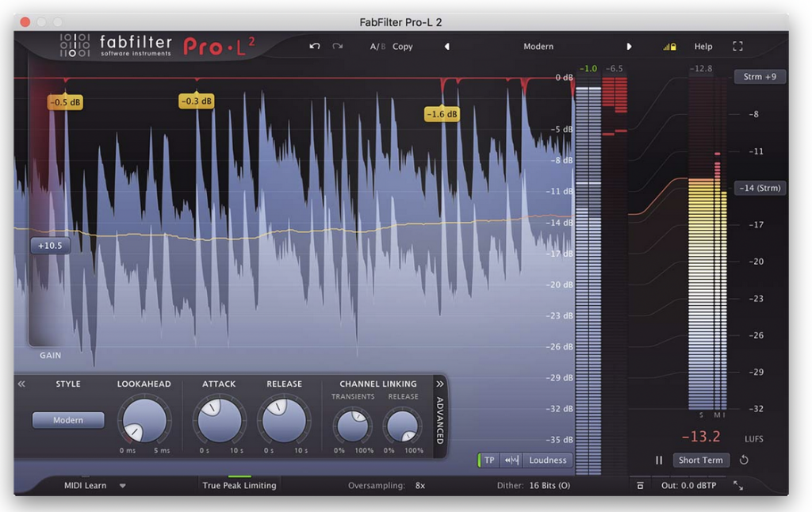Click the Release knob beside Attack

pyautogui.click(x=284, y=420)
